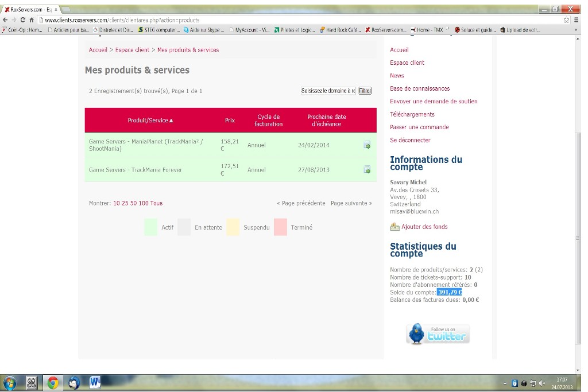The height and width of the screenshot is (392, 588).
Task: Expand bookmarks overflow chevron
Action: [576, 30]
